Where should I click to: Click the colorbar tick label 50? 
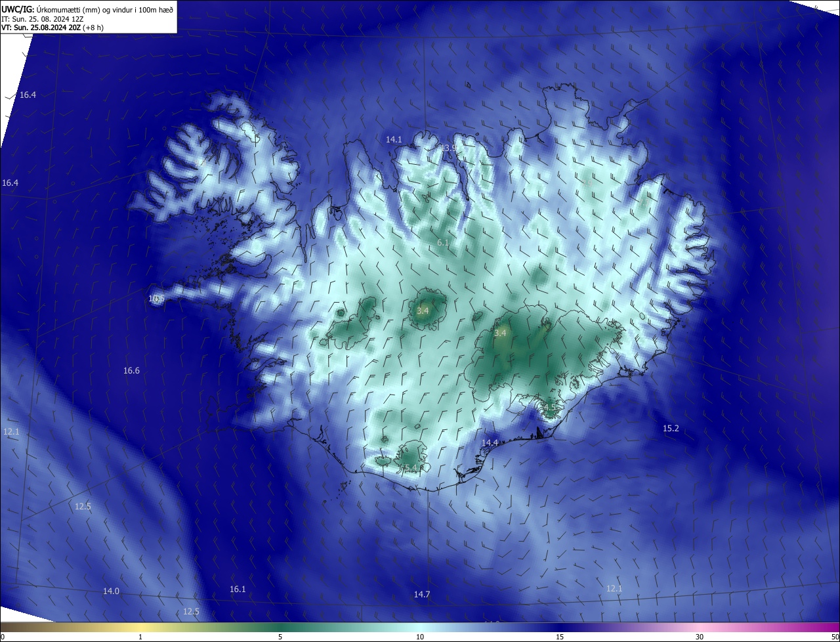click(835, 637)
